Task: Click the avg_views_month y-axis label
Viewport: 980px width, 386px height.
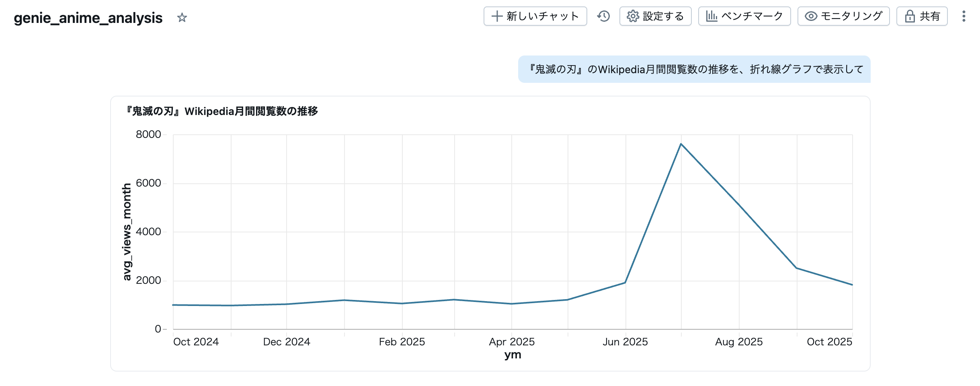Action: click(127, 232)
